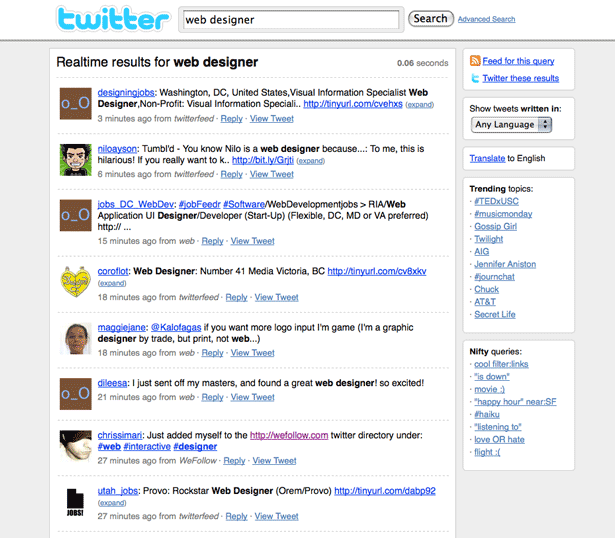This screenshot has width=615, height=538.
Task: Click the Search button
Action: 431,18
